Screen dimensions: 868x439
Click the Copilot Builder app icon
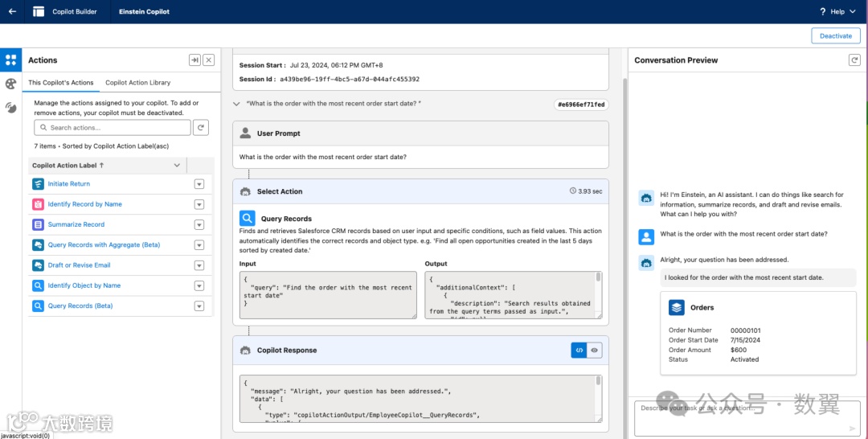click(x=39, y=11)
